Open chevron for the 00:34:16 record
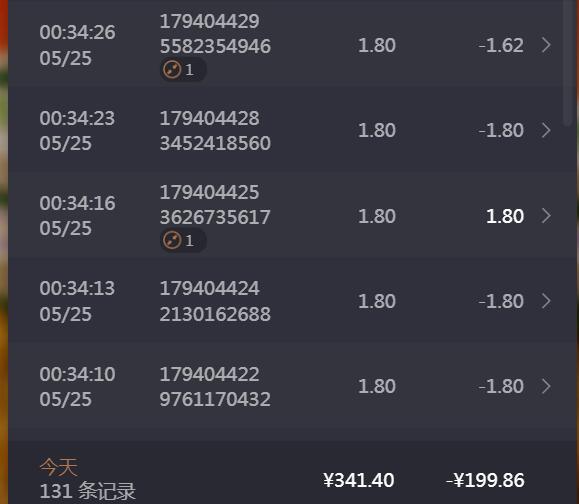579x504 pixels. point(547,216)
